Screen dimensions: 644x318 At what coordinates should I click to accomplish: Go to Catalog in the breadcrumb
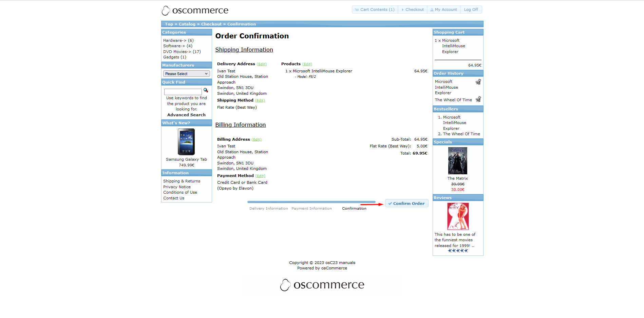coord(187,24)
